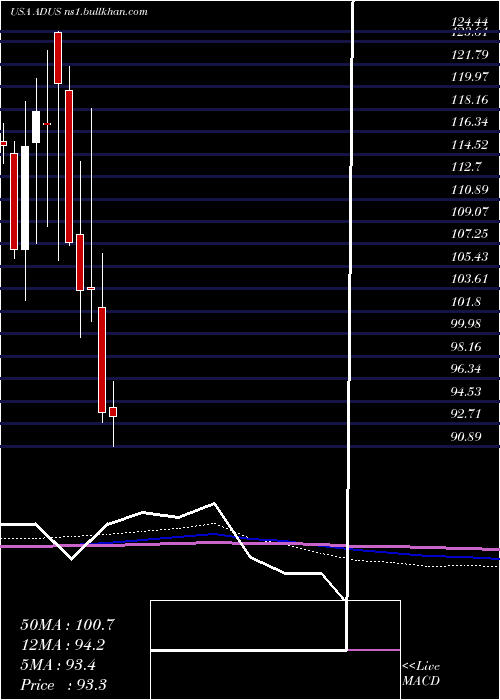Click the 105.43 price axis label
This screenshot has height=700, width=500.
point(470,257)
